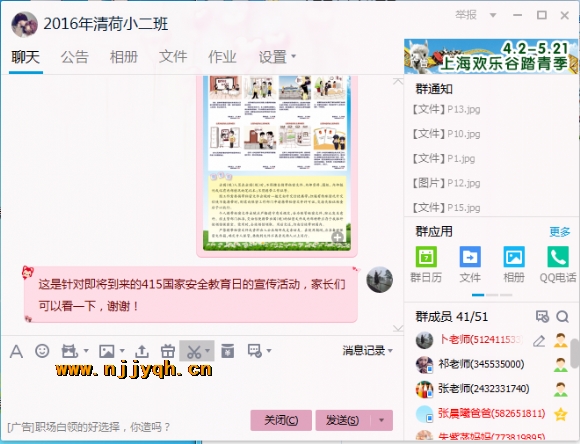This screenshot has width=580, height=444.
Task: Select the screenshot scissors tool
Action: pyautogui.click(x=194, y=351)
